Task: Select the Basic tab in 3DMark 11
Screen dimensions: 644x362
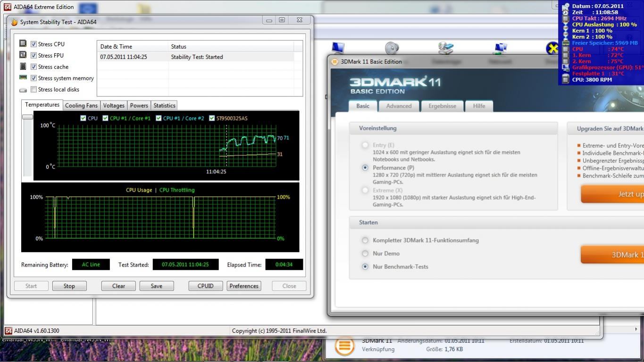Action: pyautogui.click(x=363, y=106)
